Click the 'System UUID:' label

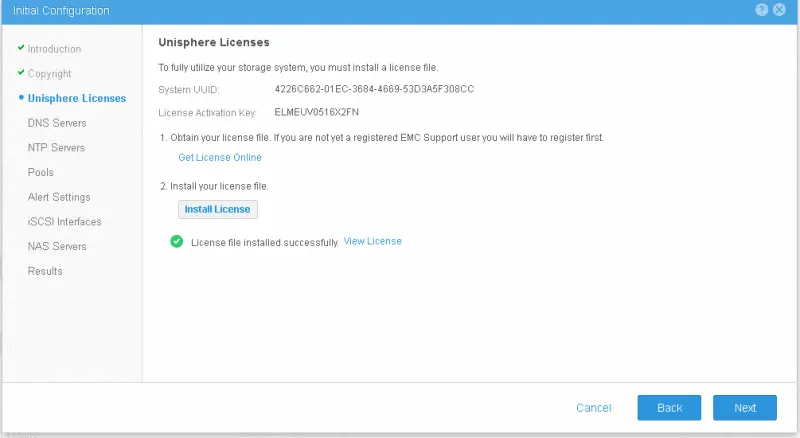pos(189,90)
